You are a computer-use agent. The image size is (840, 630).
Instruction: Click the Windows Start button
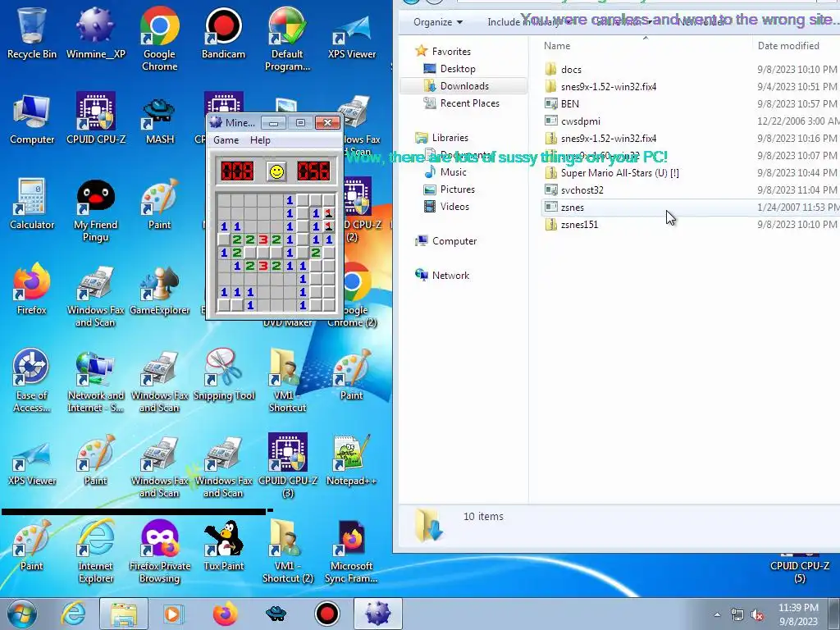[x=21, y=614]
